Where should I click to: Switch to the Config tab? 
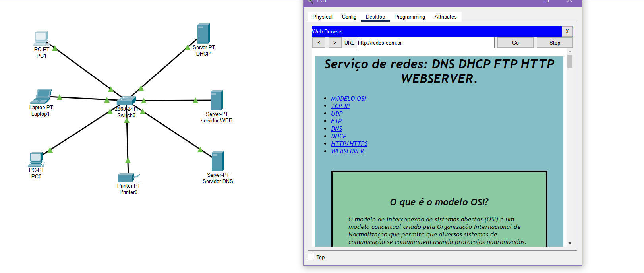(x=349, y=17)
